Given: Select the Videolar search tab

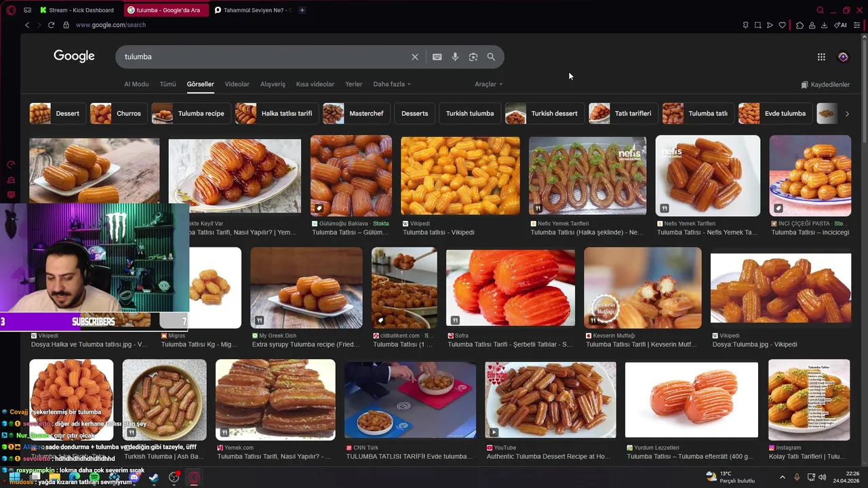Looking at the screenshot, I should (237, 84).
